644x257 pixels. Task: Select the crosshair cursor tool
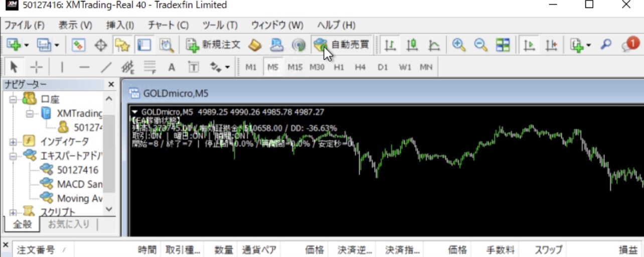(37, 67)
